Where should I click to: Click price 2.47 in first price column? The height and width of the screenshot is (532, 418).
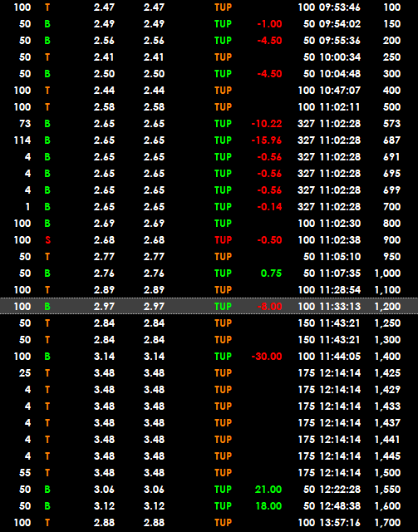pos(104,7)
